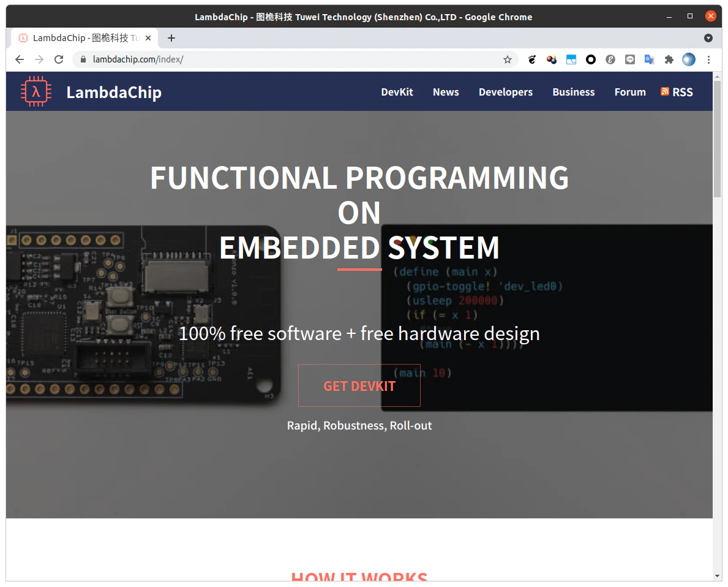Open the Business navigation item
The width and height of the screenshot is (728, 587).
point(573,92)
